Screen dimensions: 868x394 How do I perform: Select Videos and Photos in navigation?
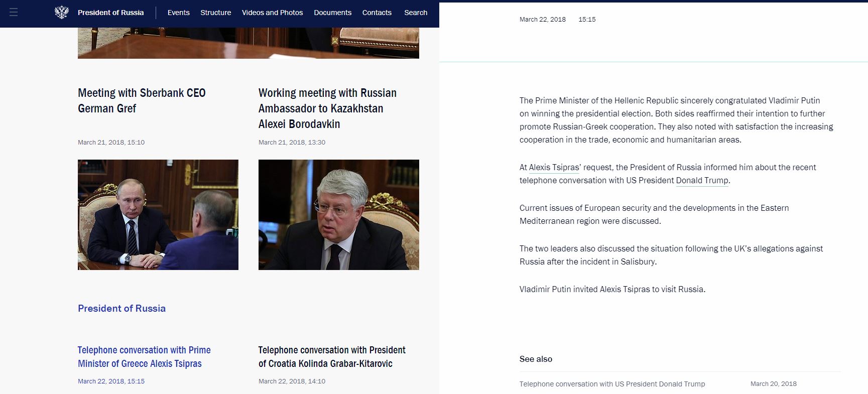coord(272,13)
